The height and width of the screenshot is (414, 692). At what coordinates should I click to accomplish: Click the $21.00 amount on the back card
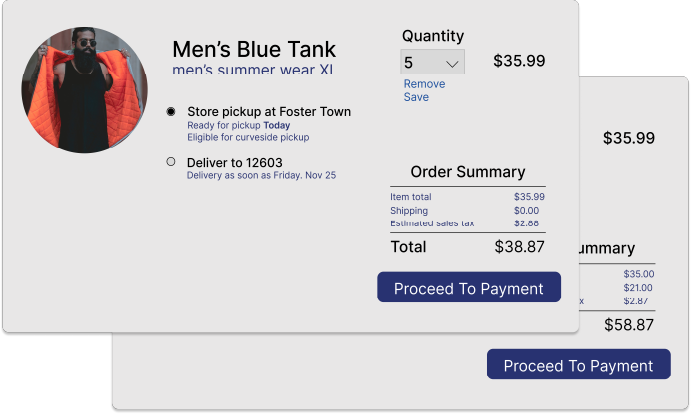[638, 288]
